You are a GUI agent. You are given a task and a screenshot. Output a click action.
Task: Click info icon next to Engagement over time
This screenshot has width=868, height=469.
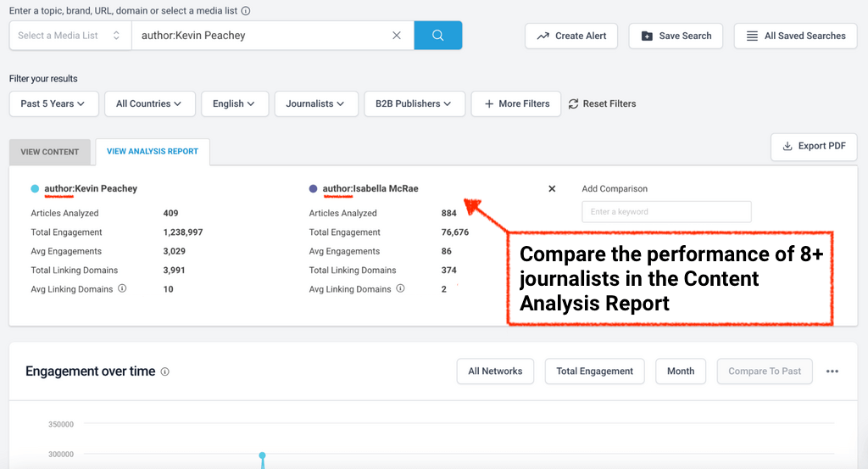tap(165, 371)
